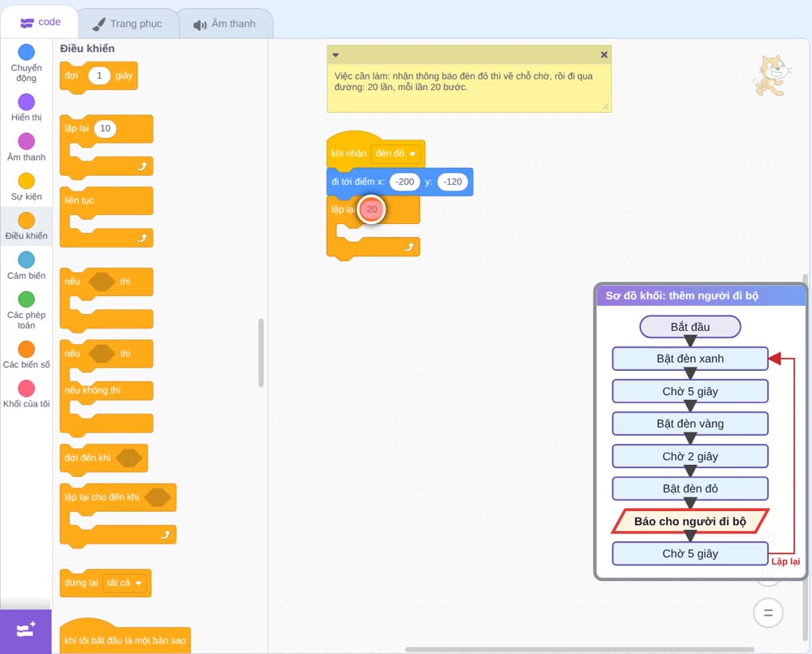The image size is (812, 654).
Task: Select the Âm thanh category circle in sidebar
Action: point(26,141)
